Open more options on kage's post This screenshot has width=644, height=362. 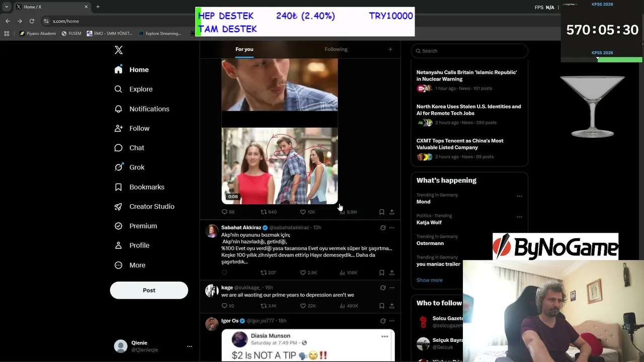coord(392,288)
